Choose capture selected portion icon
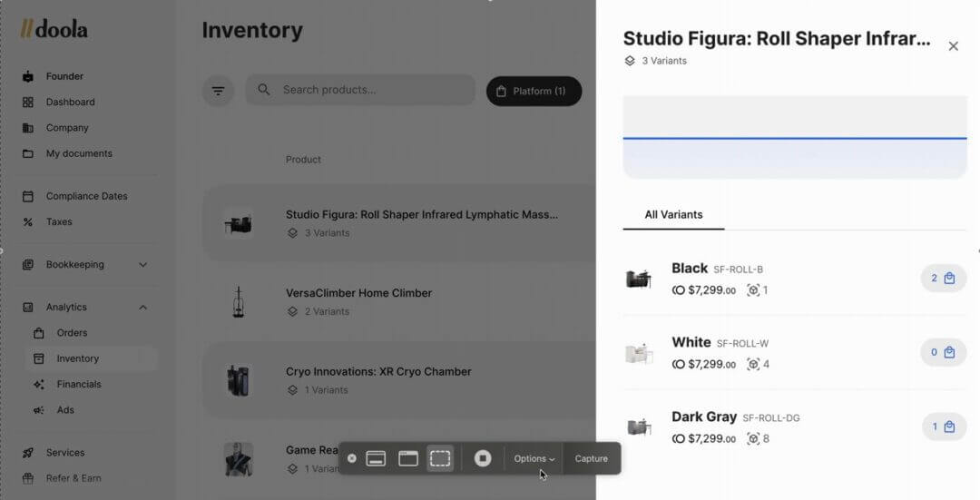 (440, 459)
